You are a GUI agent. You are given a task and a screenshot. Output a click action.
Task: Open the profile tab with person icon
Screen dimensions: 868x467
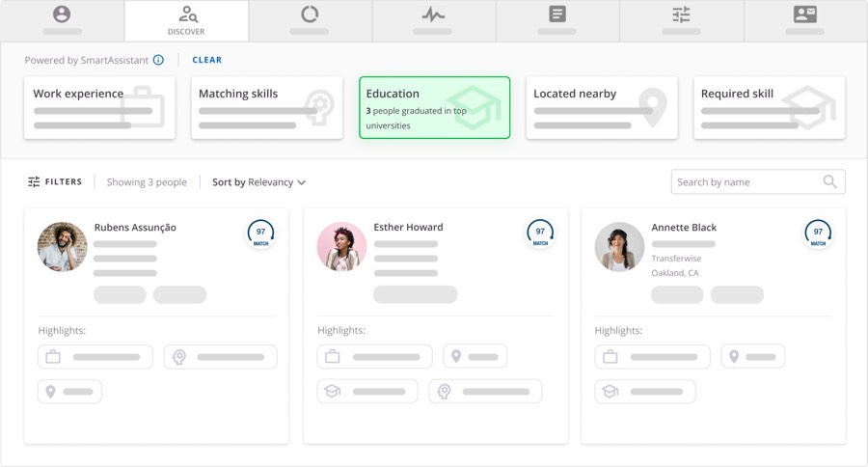pyautogui.click(x=62, y=21)
